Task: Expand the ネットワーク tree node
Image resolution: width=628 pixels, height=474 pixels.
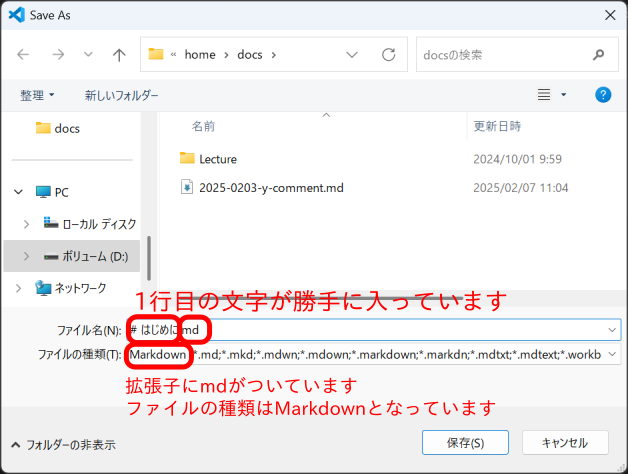Action: [x=18, y=288]
